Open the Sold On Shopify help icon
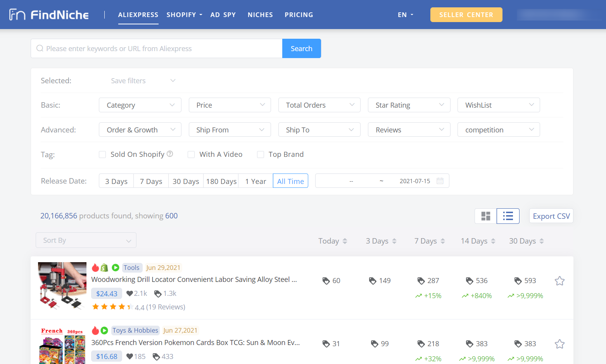 click(x=170, y=154)
